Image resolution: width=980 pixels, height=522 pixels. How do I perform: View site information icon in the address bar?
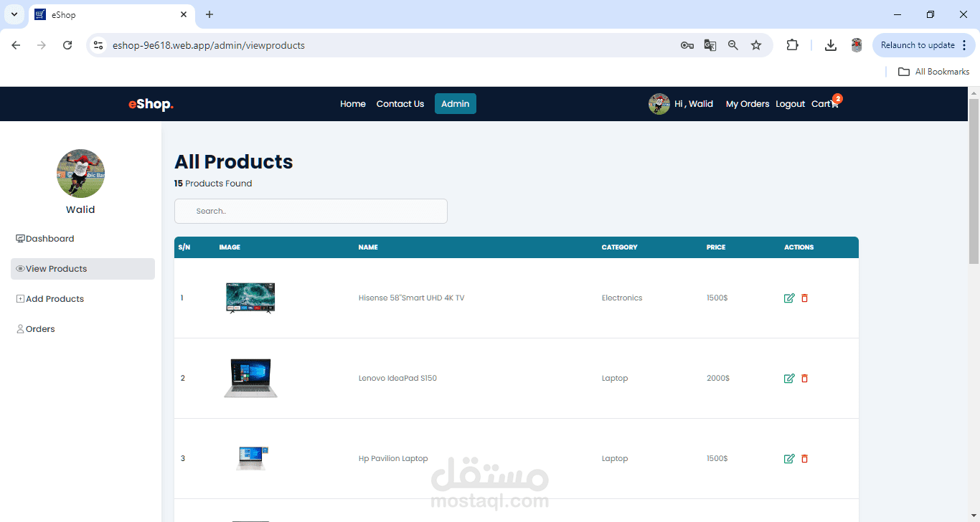[98, 45]
